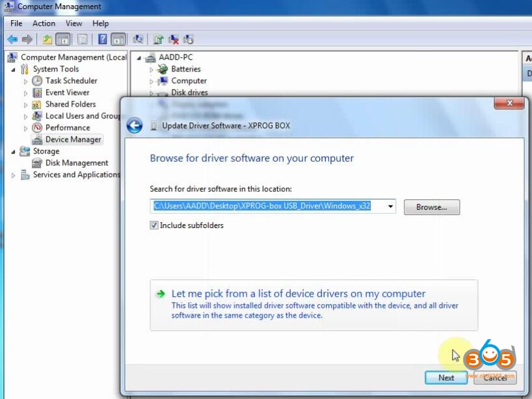Click the Batteries device icon
532x399 pixels.
tap(163, 69)
